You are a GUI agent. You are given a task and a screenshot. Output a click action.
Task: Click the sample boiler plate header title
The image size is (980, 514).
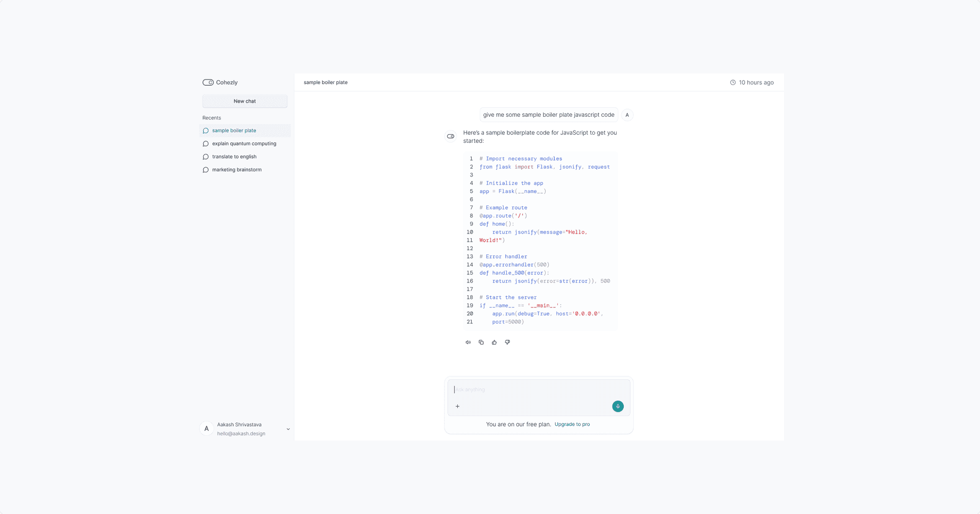click(x=326, y=83)
